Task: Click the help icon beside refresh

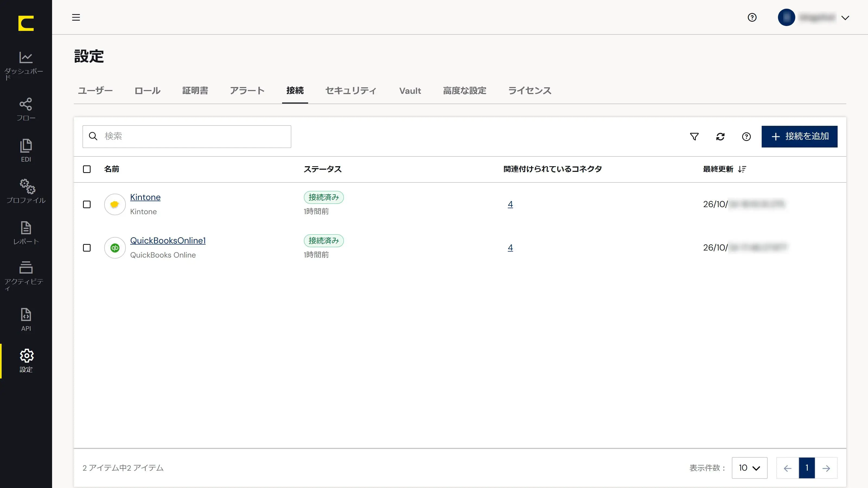Action: tap(746, 136)
